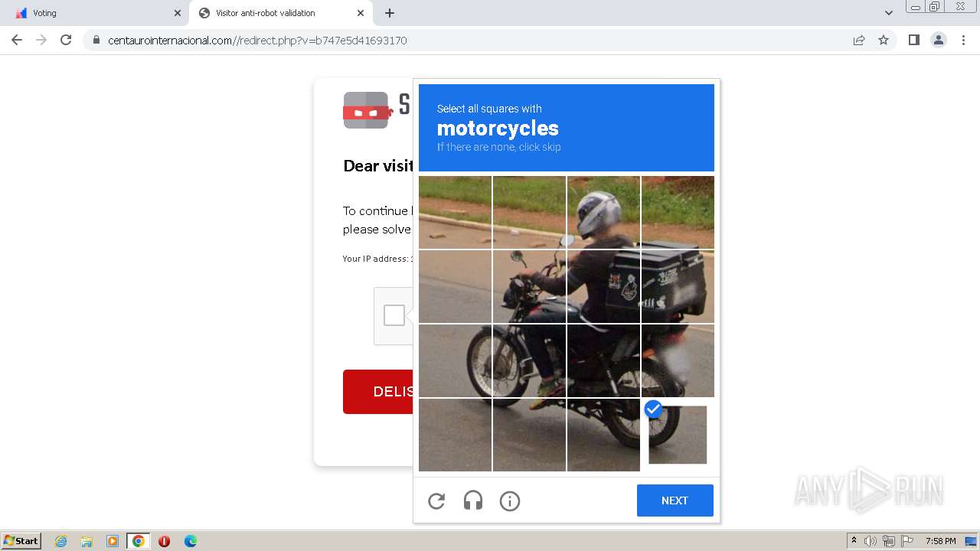Open Chrome three-dot menu
980x551 pixels.
pyautogui.click(x=963, y=40)
